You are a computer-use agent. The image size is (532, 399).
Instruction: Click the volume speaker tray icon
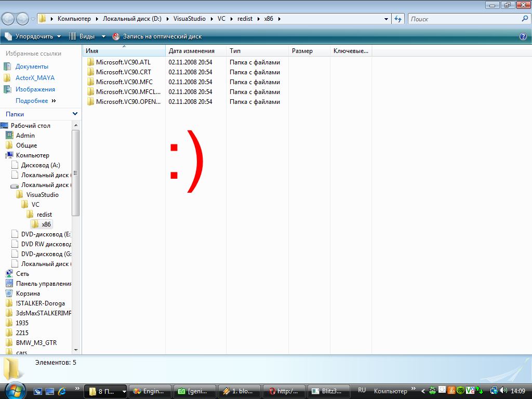[503, 391]
